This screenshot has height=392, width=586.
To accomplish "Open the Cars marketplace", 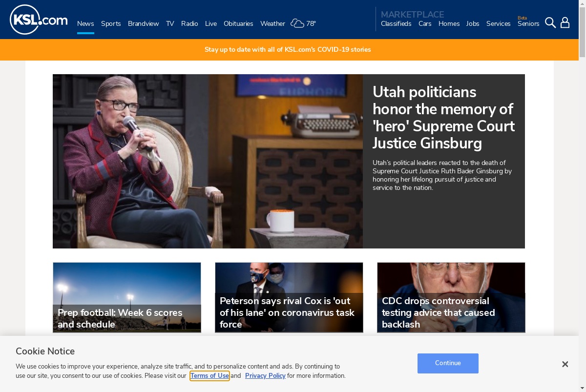I will pyautogui.click(x=425, y=23).
